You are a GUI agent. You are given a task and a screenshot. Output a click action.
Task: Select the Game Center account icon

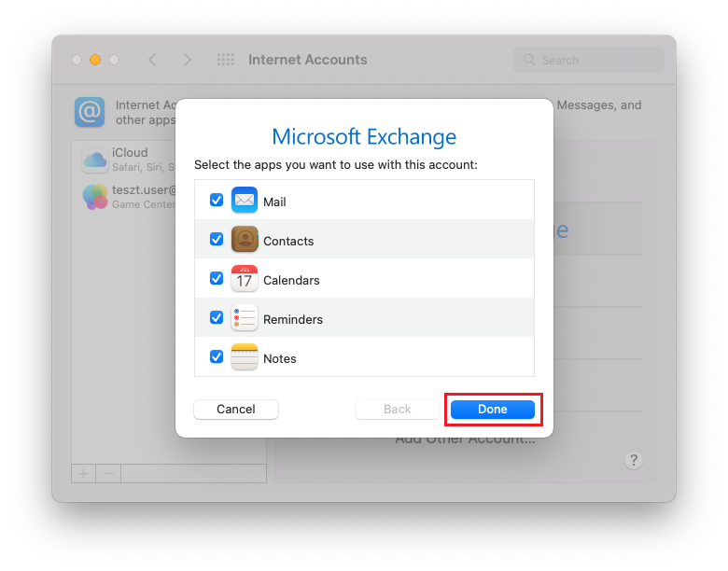95,196
